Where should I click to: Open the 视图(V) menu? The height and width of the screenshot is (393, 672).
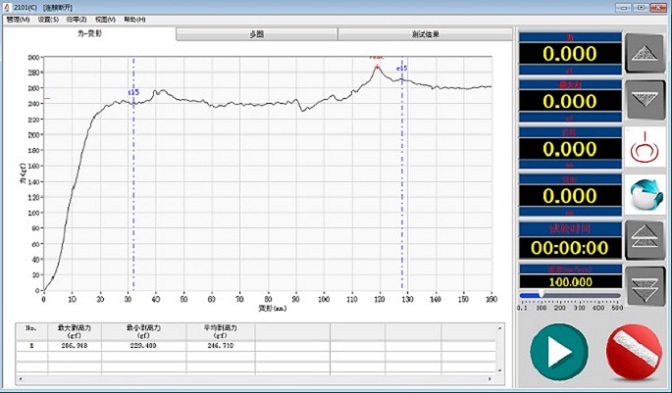click(x=105, y=20)
